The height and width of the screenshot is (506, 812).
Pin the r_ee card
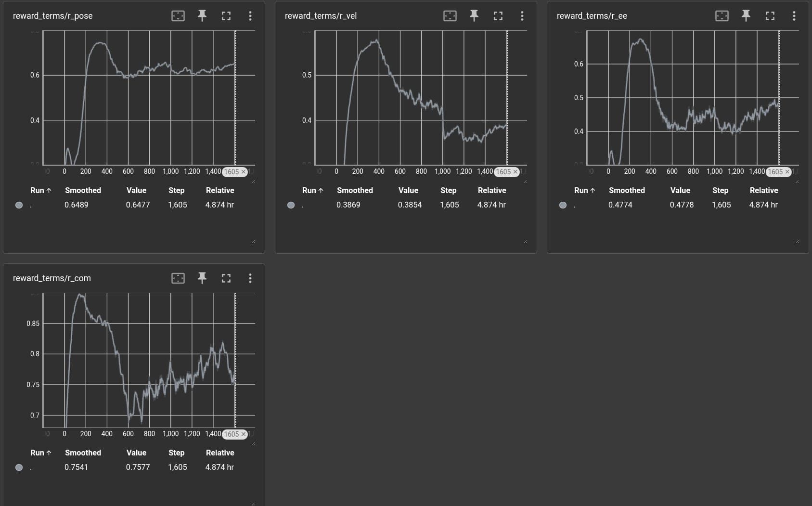point(746,16)
